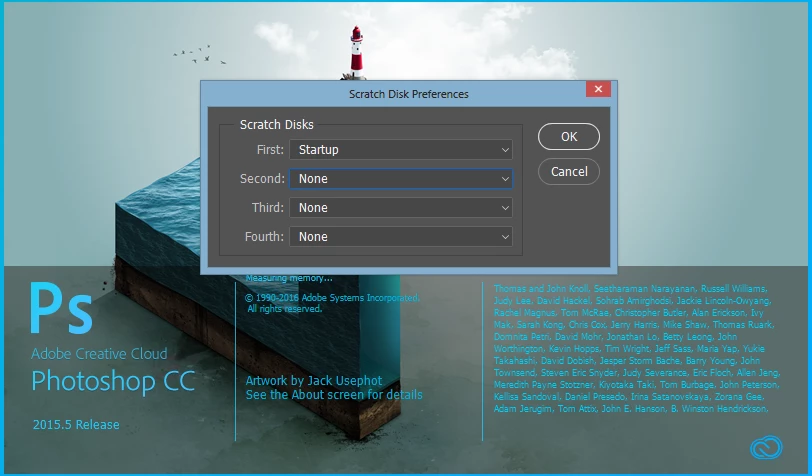Click the Ps logo on splash screen
Screen dimensions: 812x476
pyautogui.click(x=61, y=308)
